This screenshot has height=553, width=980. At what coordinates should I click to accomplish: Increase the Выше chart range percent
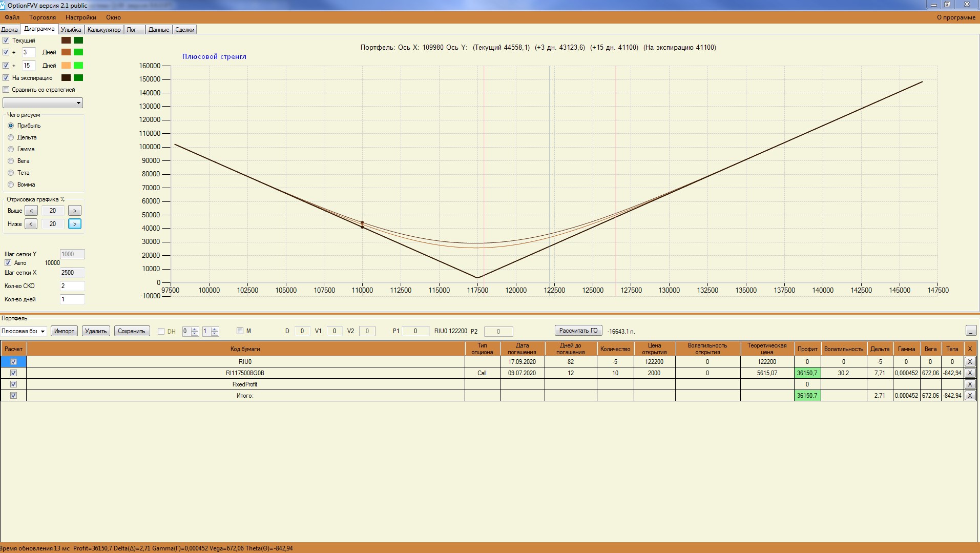point(74,211)
